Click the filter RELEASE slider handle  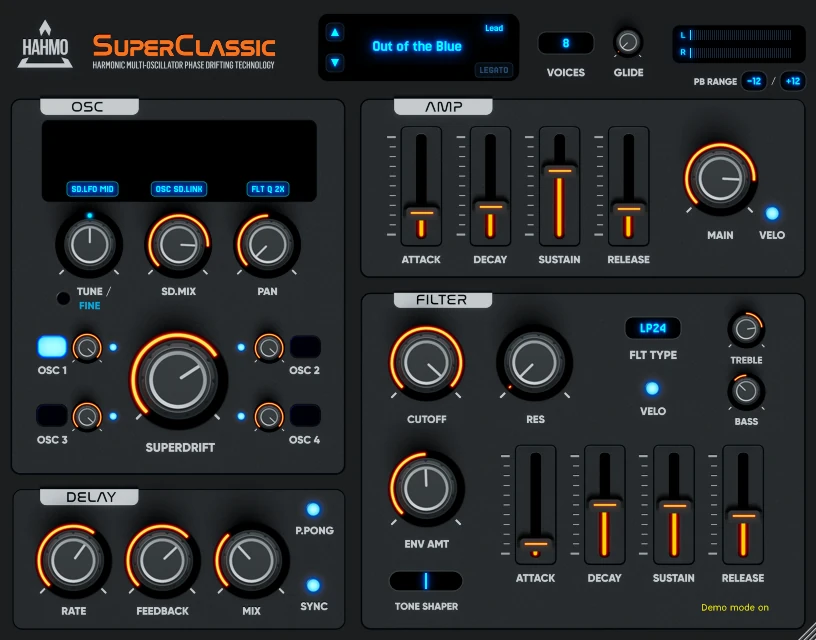(743, 516)
